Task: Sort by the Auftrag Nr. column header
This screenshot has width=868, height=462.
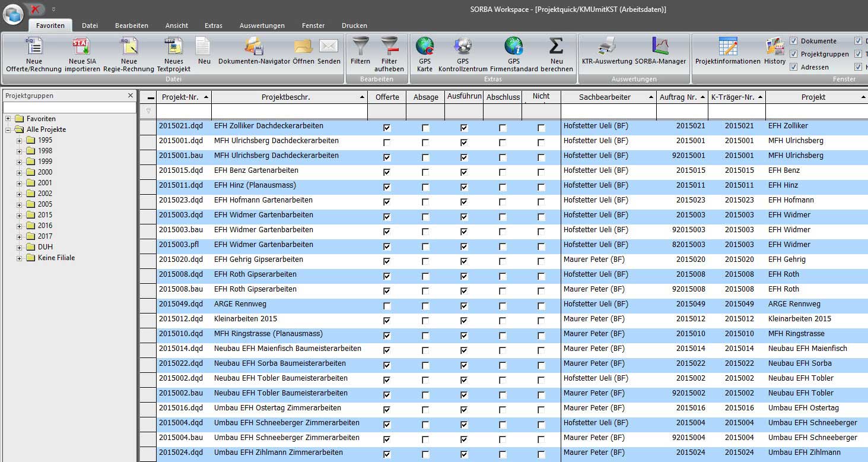Action: coord(682,97)
